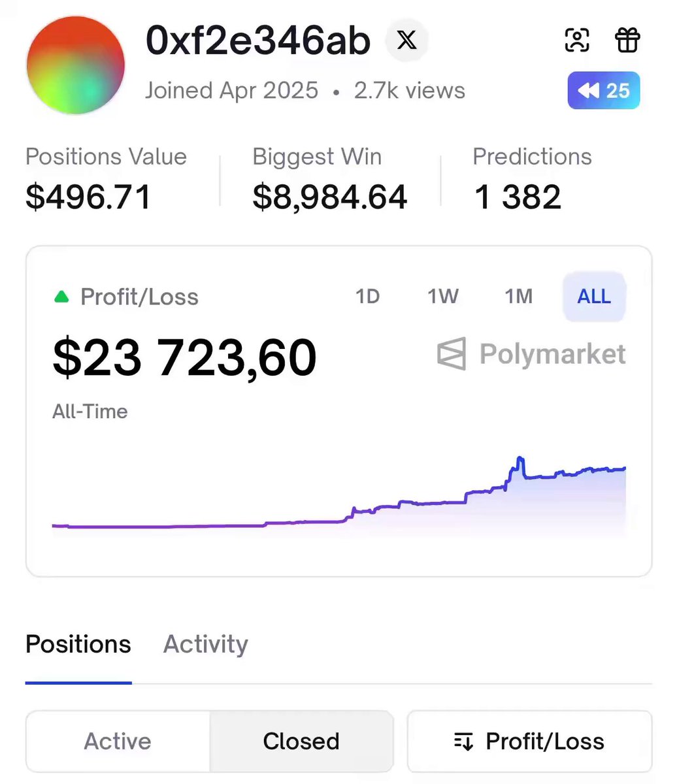This screenshot has width=677, height=784.
Task: Click the Predictions count 1 382
Action: tap(518, 197)
